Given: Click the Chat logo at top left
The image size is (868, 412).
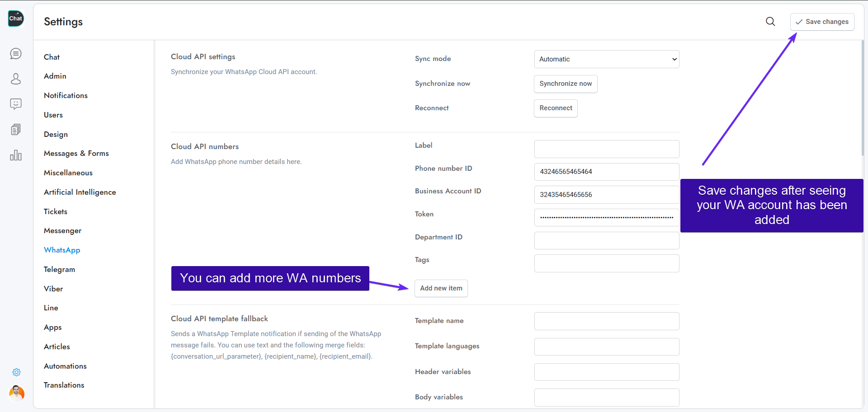Looking at the screenshot, I should tap(16, 19).
